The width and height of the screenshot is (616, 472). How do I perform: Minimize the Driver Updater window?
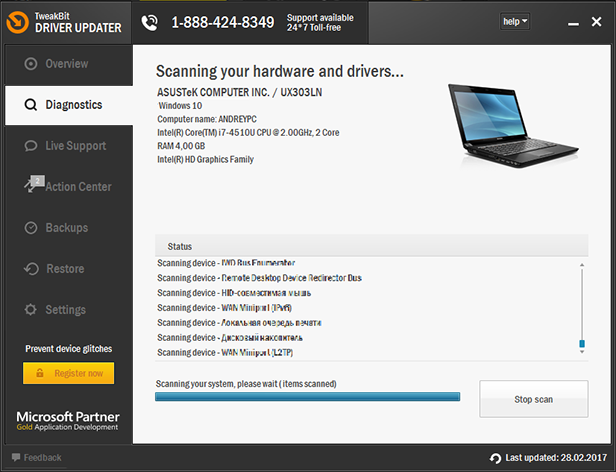[x=573, y=23]
